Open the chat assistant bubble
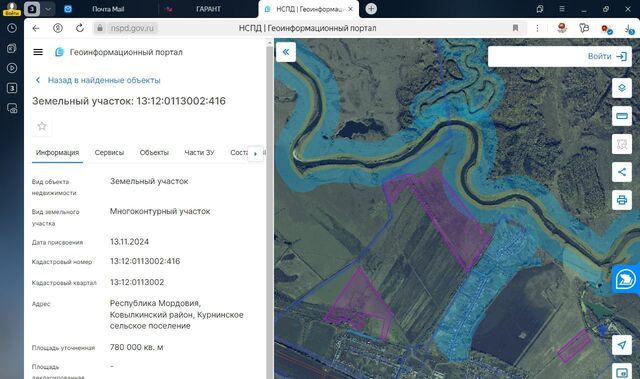The image size is (640, 379). [x=625, y=279]
